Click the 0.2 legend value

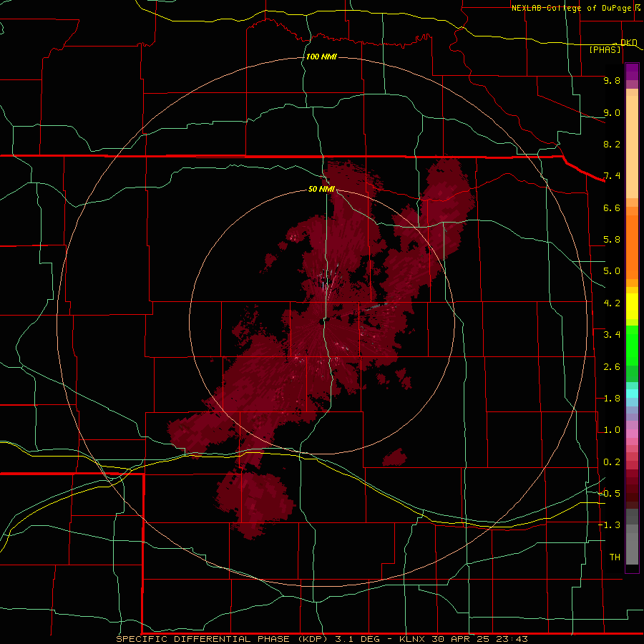coord(612,462)
